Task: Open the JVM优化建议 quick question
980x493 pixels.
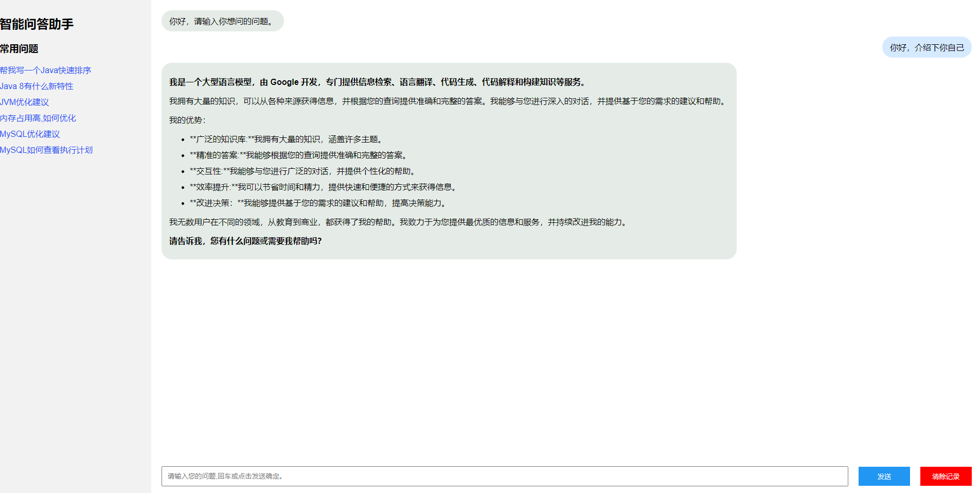Action: (x=24, y=102)
